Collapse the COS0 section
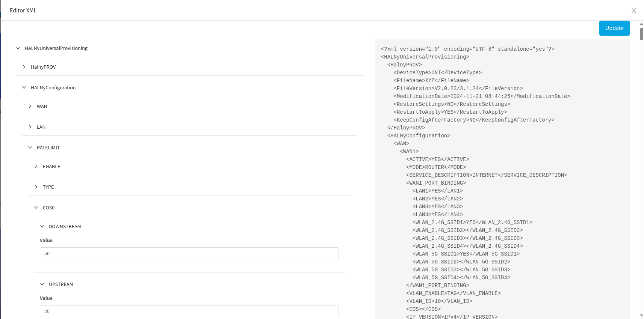Image resolution: width=644 pixels, height=319 pixels. click(x=36, y=208)
